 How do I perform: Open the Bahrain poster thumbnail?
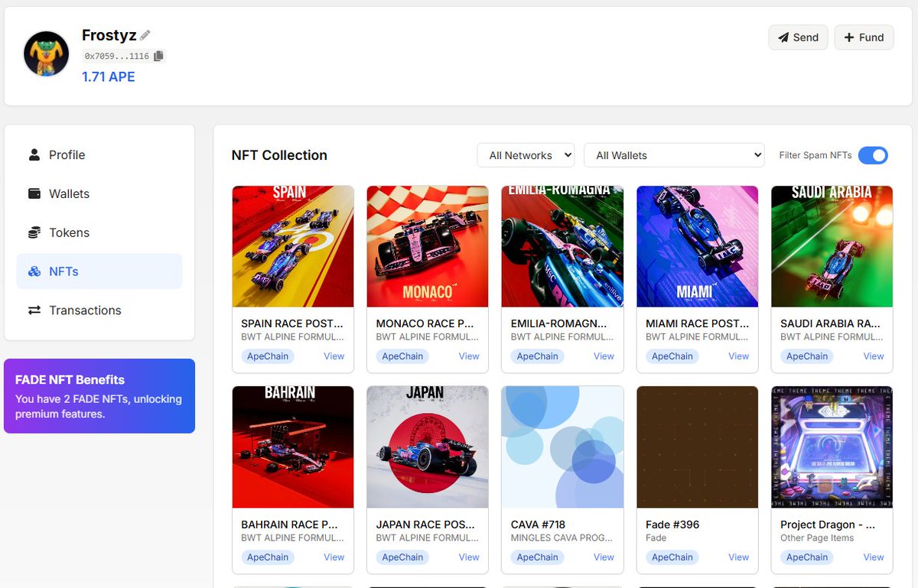[293, 447]
